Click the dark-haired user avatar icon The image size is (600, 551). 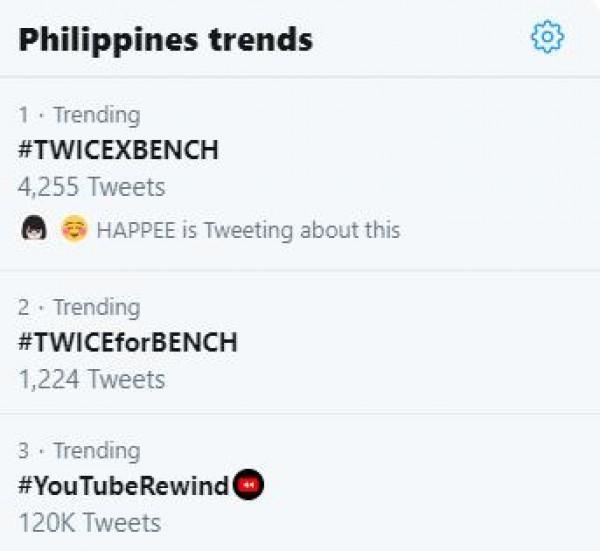tap(32, 229)
